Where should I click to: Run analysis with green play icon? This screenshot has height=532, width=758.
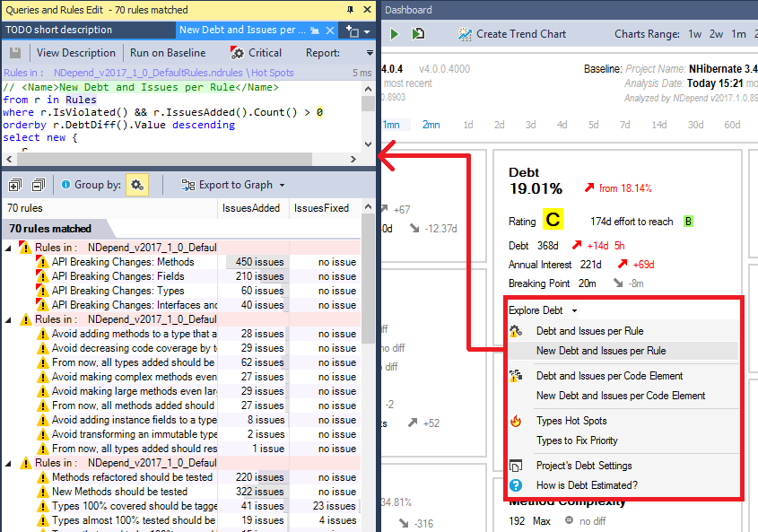coord(395,34)
